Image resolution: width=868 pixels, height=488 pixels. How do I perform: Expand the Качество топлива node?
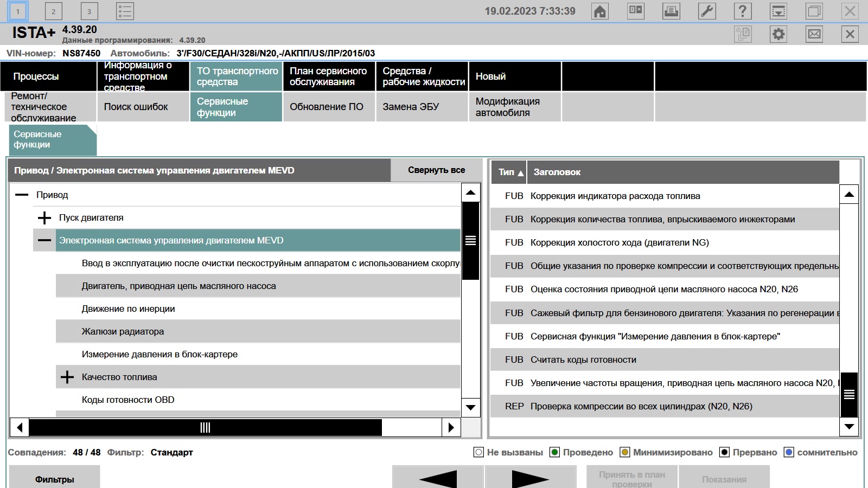[67, 377]
